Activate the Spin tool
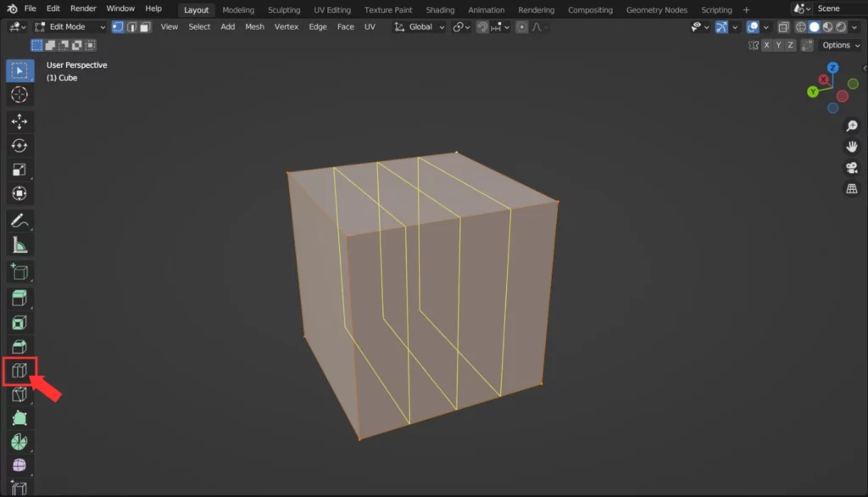Image resolution: width=868 pixels, height=497 pixels. [x=19, y=442]
